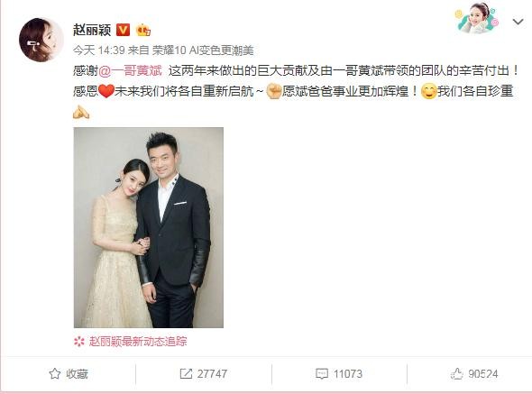Screen dimensions: 532x394
Task: Click the membership crown icon beside the name
Action: pos(143,30)
